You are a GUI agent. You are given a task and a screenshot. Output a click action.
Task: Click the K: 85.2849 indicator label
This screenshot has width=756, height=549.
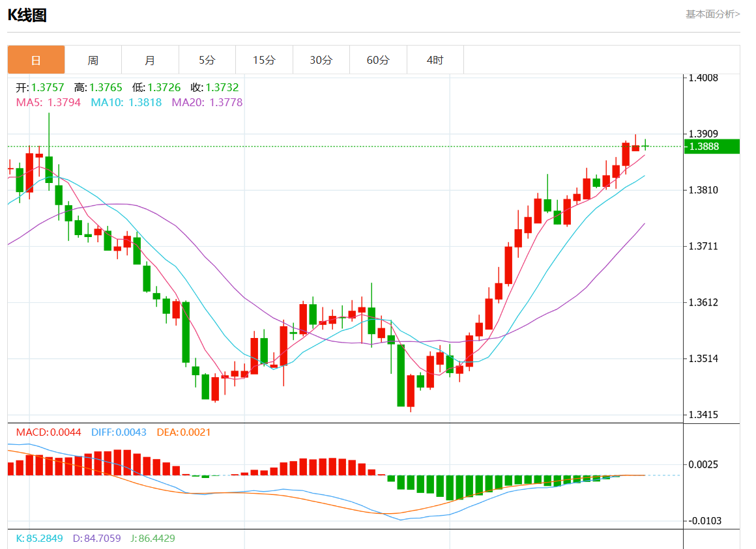point(40,539)
